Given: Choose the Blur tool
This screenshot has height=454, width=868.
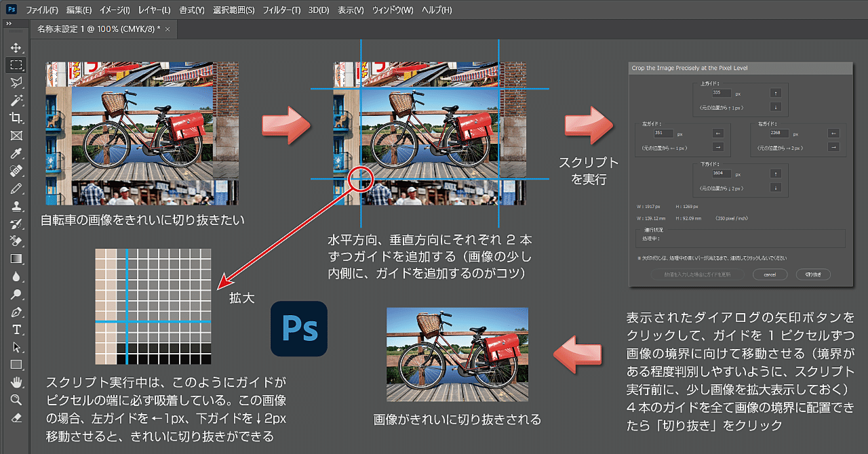Looking at the screenshot, I should click(x=16, y=276).
